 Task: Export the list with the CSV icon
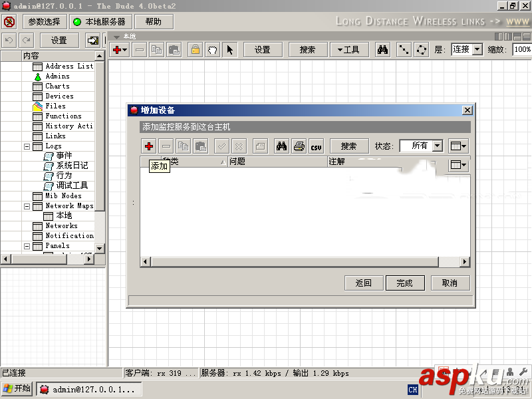point(317,146)
